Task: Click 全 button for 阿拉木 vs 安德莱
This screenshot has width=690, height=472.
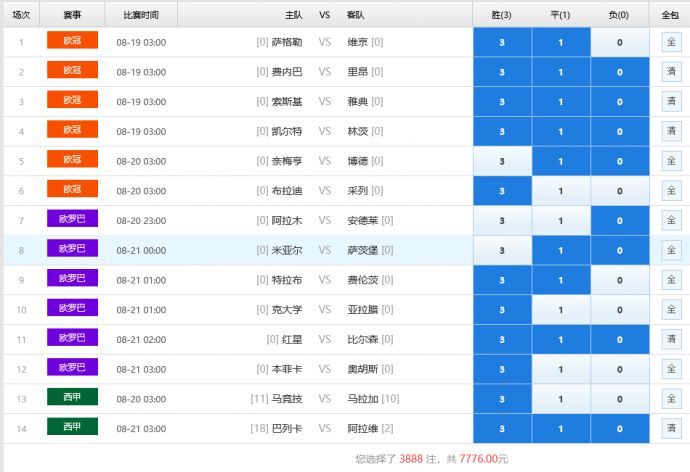Action: tap(671, 220)
